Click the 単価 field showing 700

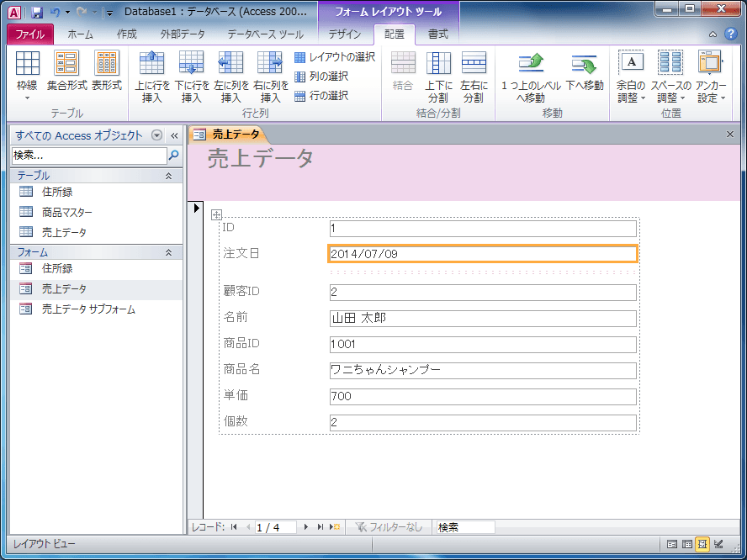(483, 397)
